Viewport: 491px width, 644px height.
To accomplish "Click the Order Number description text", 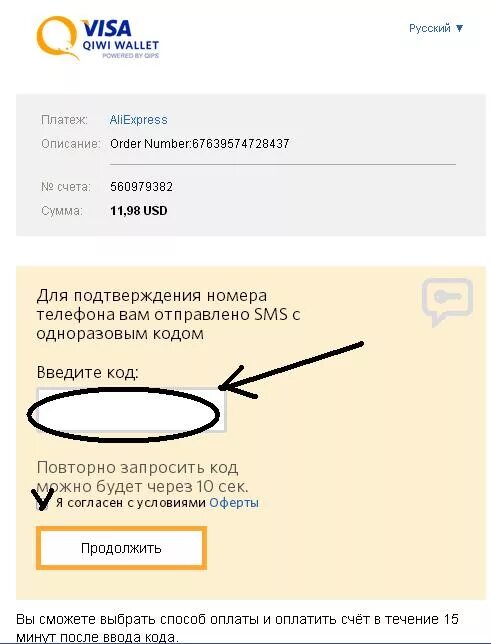I will (x=200, y=144).
